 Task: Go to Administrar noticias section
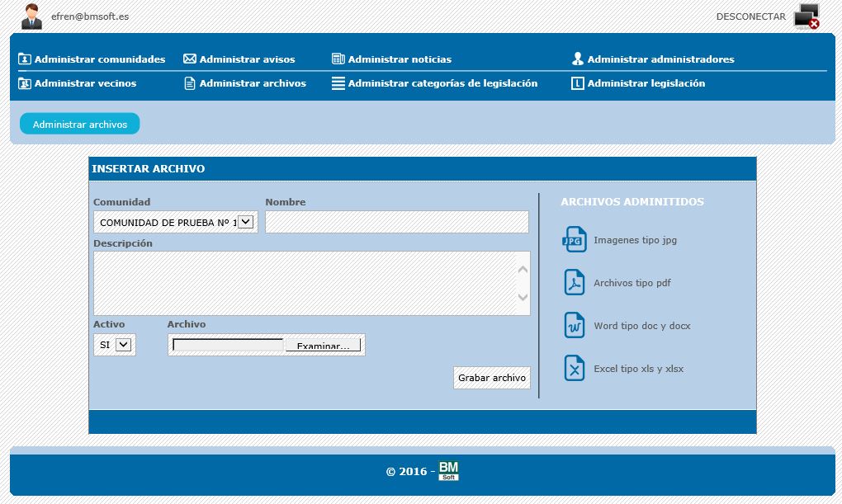399,59
